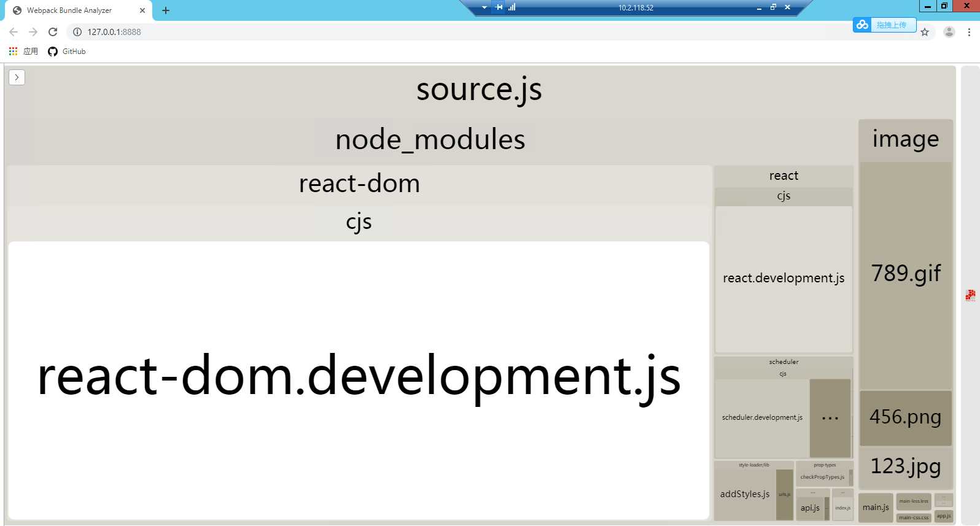
Task: Bookmark this page with the star icon
Action: coord(925,32)
